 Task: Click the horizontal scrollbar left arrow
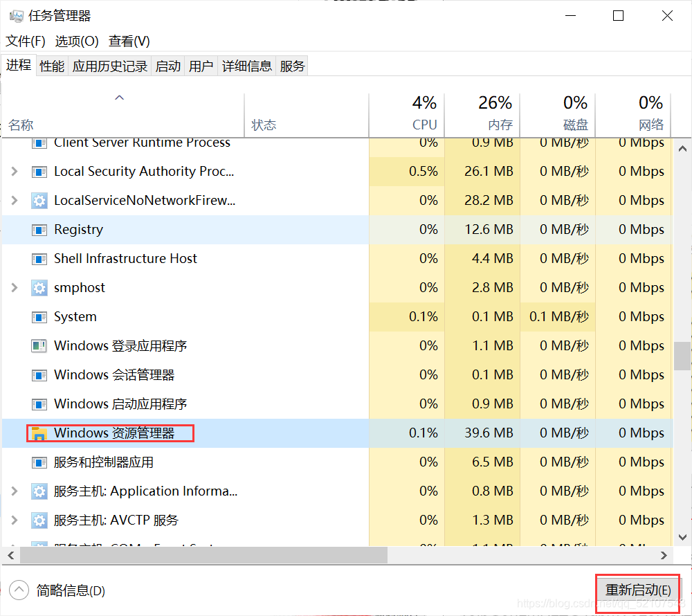coord(11,555)
